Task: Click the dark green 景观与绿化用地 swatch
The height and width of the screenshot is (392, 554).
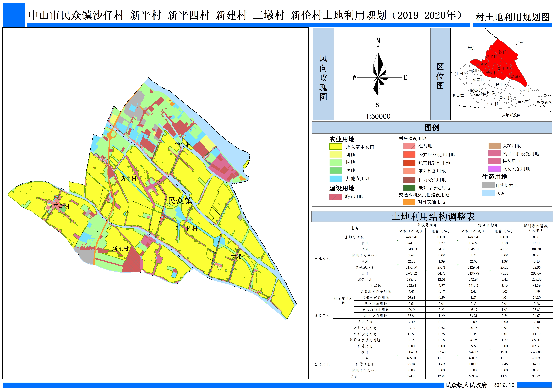Action: click(409, 188)
